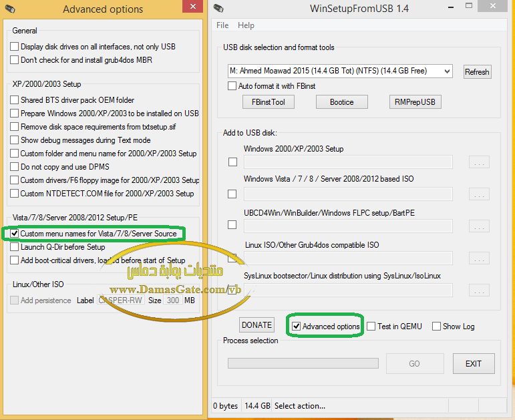Check Don't check for grub4dos MBR
Image resolution: width=515 pixels, height=420 pixels.
point(14,60)
